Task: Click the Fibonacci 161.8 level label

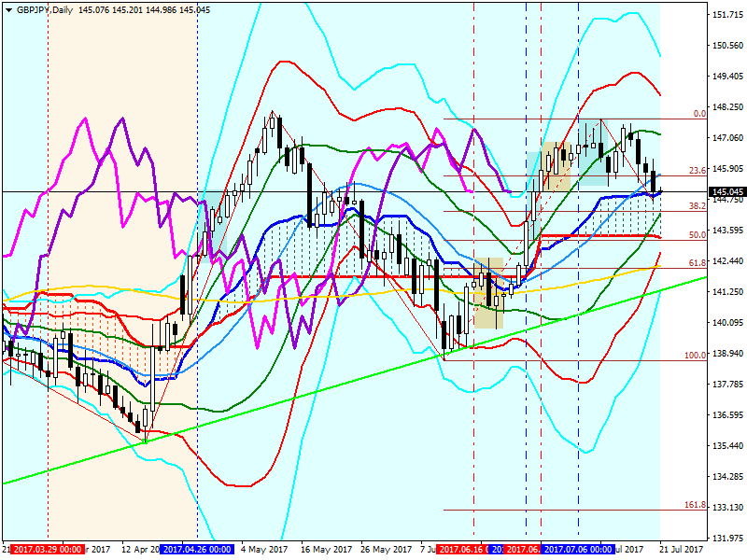Action: pos(695,505)
